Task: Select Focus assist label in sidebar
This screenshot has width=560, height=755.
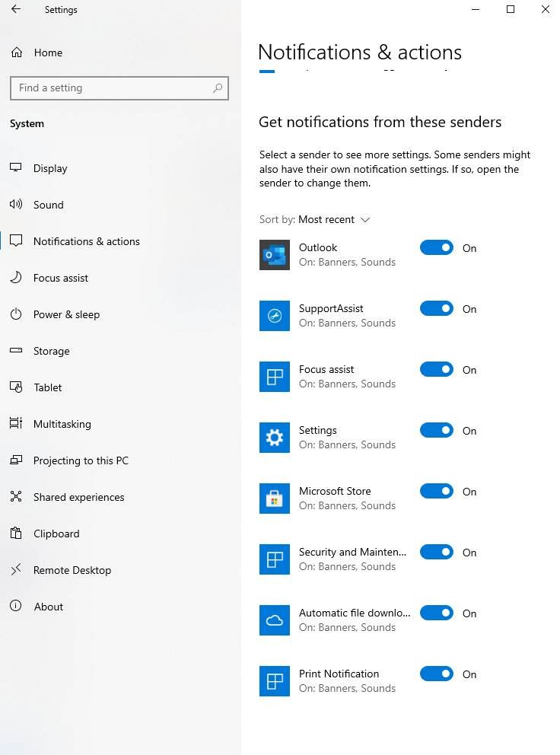Action: [x=61, y=278]
